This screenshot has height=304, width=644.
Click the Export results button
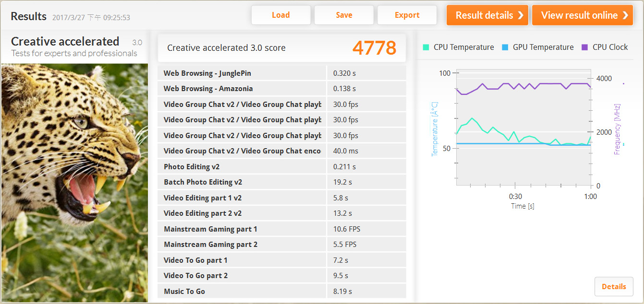407,15
